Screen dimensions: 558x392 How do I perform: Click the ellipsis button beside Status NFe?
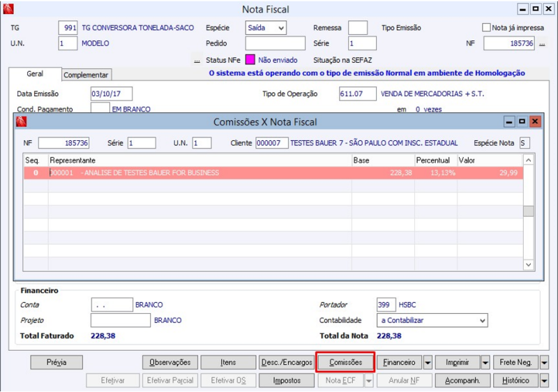(197, 61)
